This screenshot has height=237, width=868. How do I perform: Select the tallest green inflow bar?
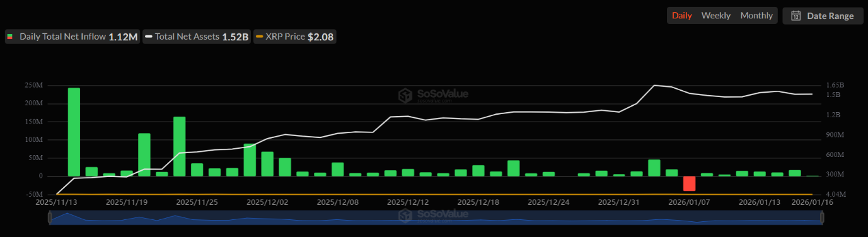pos(74,132)
